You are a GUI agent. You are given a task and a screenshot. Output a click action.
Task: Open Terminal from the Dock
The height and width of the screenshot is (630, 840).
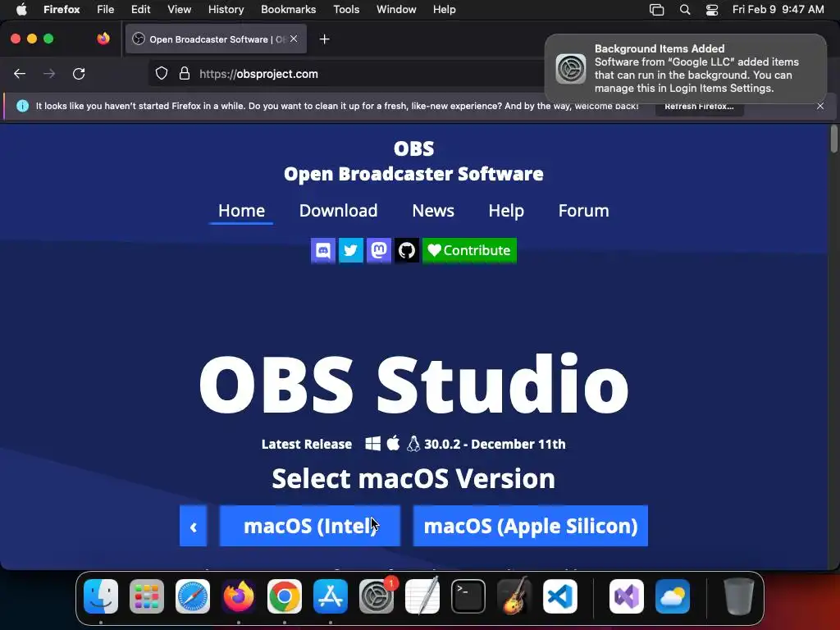pyautogui.click(x=468, y=596)
